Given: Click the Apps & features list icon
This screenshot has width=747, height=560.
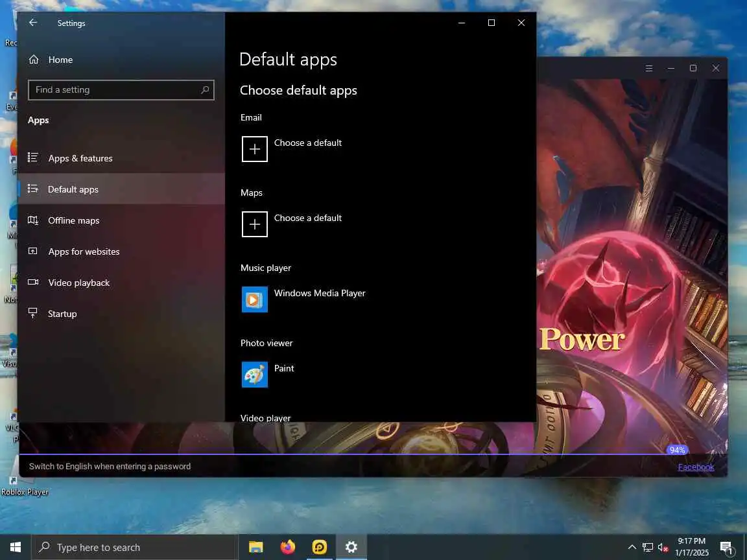Looking at the screenshot, I should click(x=33, y=157).
